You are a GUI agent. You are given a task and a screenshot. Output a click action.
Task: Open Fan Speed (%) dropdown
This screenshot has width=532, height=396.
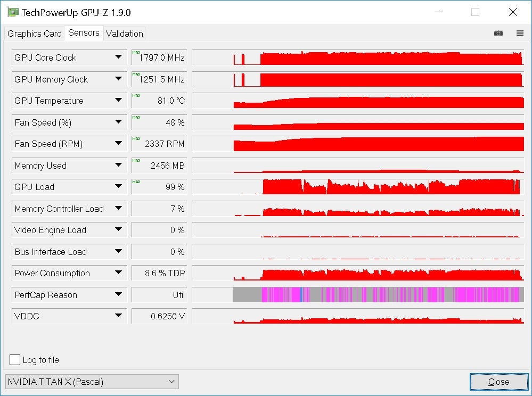(x=118, y=122)
